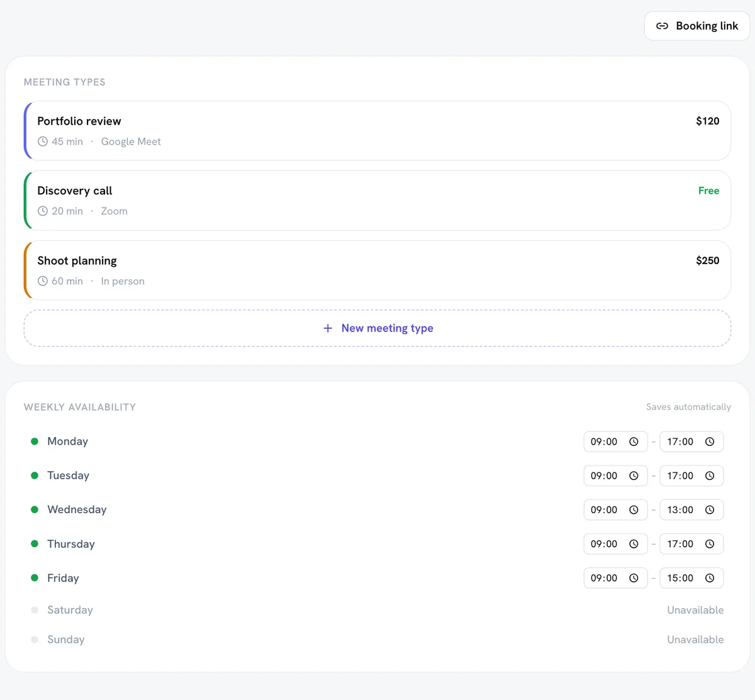Edit Friday end time 15:00 field
This screenshot has width=755, height=700.
coord(691,578)
